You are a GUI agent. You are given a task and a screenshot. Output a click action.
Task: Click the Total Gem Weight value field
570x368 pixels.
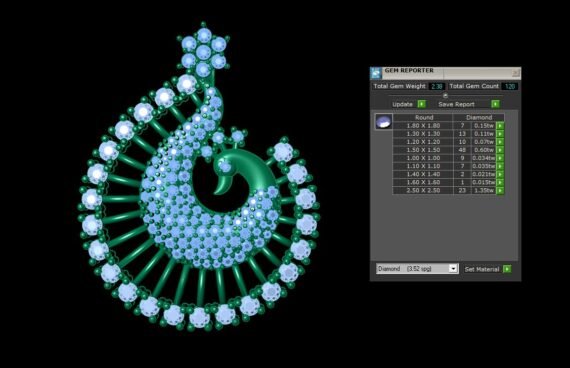click(436, 87)
